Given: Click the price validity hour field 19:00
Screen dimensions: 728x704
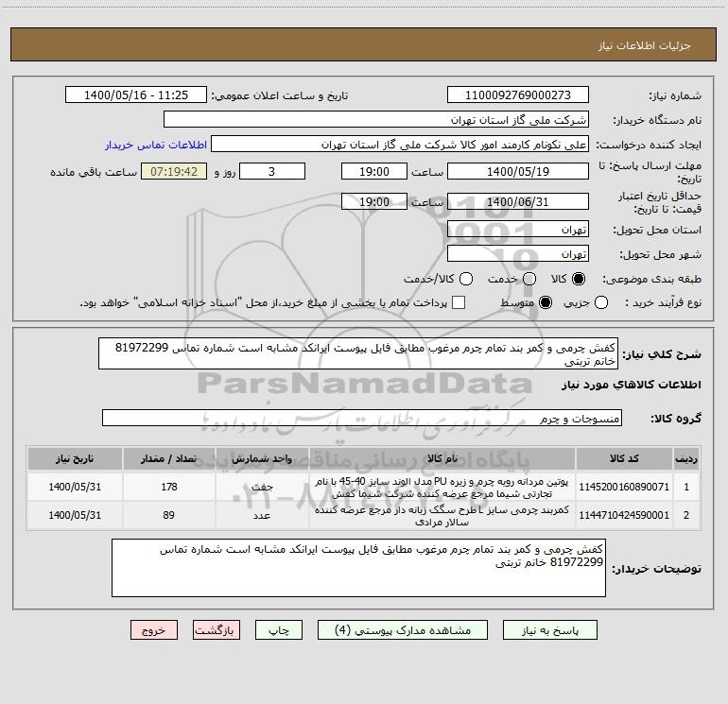Looking at the screenshot, I should [x=374, y=202].
